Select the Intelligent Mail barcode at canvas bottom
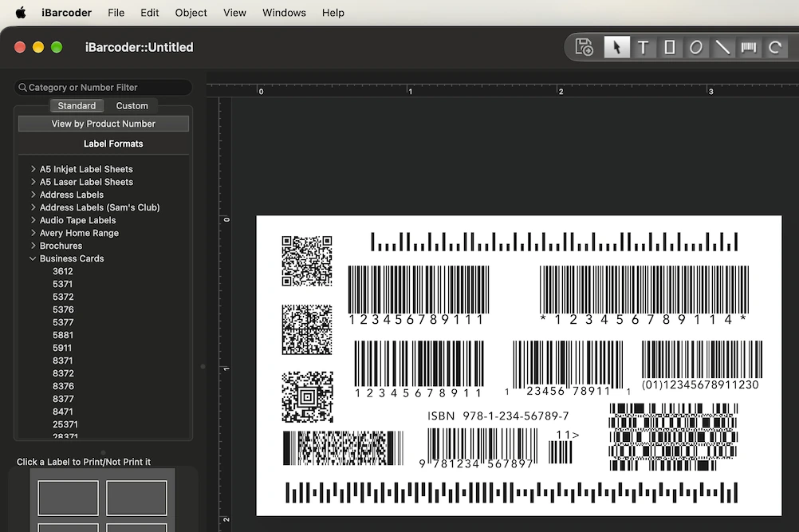 tap(512, 493)
